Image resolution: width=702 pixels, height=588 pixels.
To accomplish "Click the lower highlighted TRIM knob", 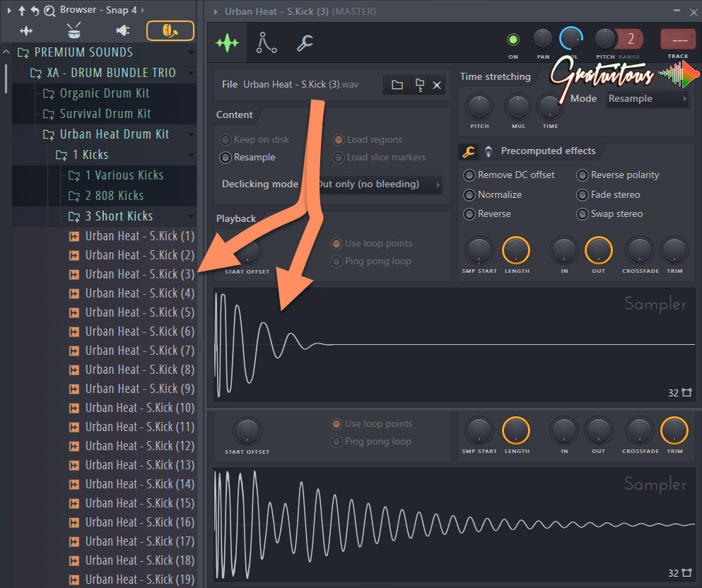I will [x=674, y=431].
